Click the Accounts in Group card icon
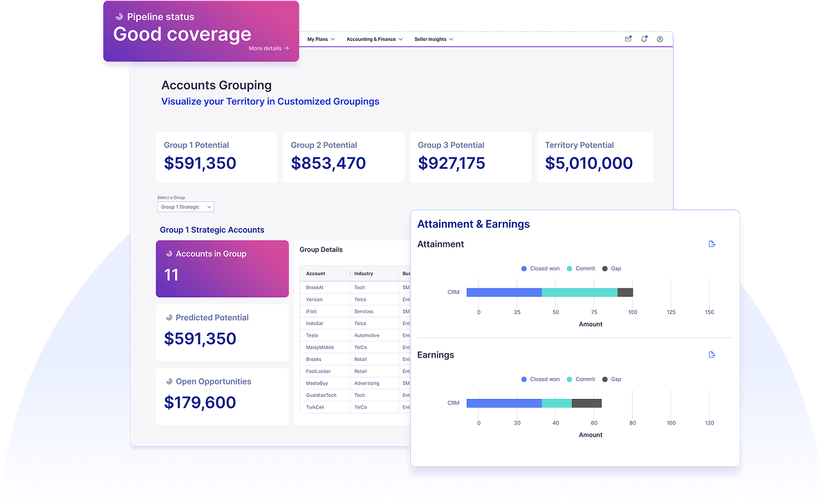Screen dimensions: 825x504 point(169,254)
